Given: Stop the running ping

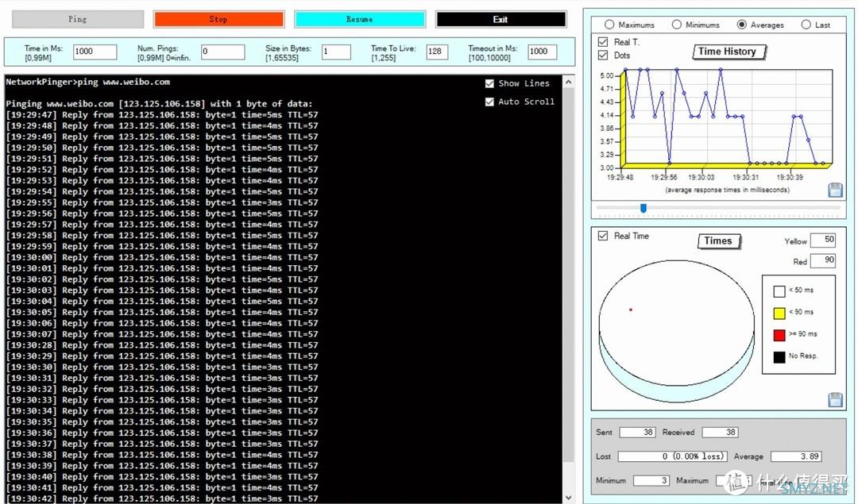Looking at the screenshot, I should (219, 19).
